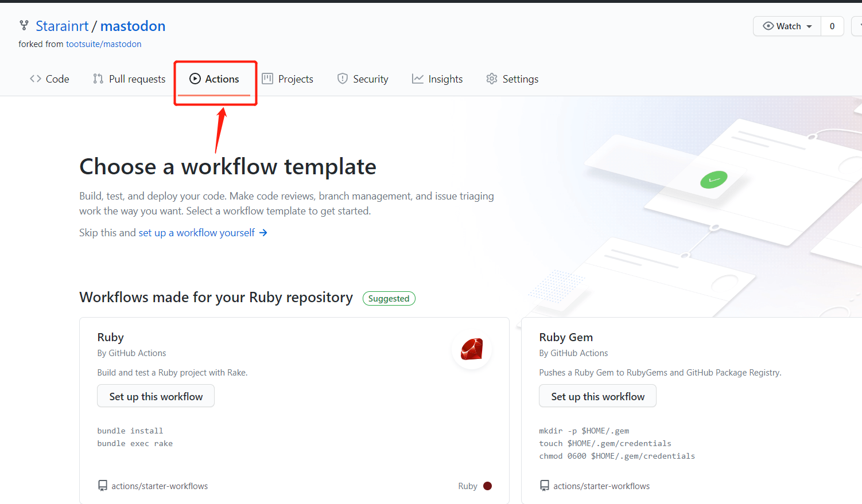This screenshot has height=504, width=862.
Task: Open actions/starter-workflows link in Ruby Gem card
Action: [x=601, y=486]
